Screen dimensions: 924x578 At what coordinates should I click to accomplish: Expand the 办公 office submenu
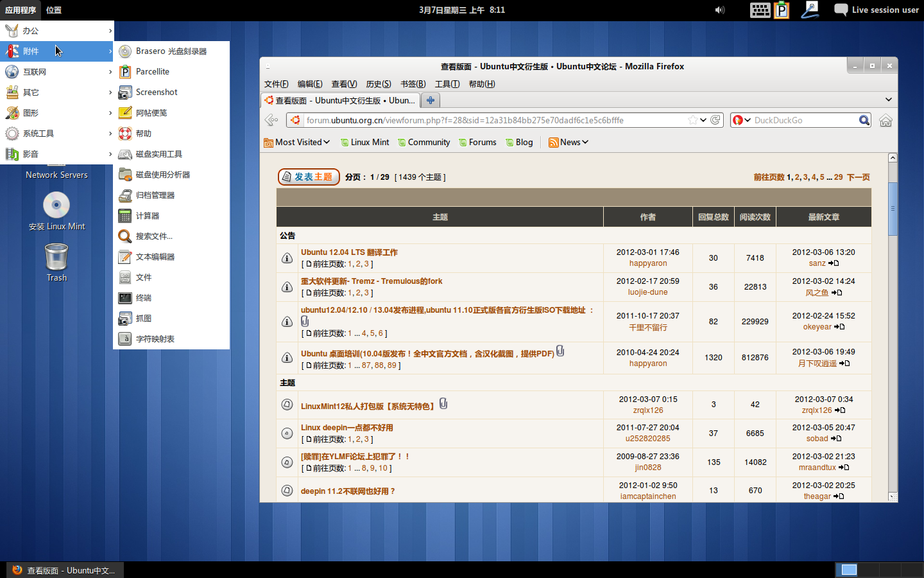pos(56,31)
